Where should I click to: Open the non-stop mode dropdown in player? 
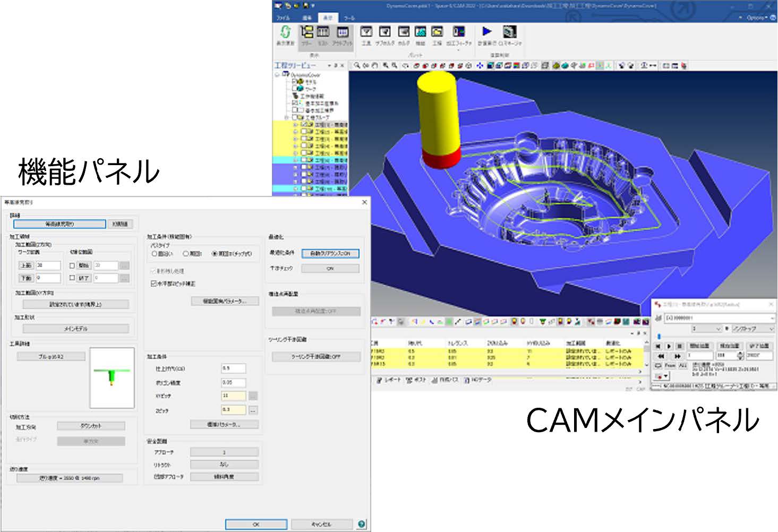pos(771,329)
